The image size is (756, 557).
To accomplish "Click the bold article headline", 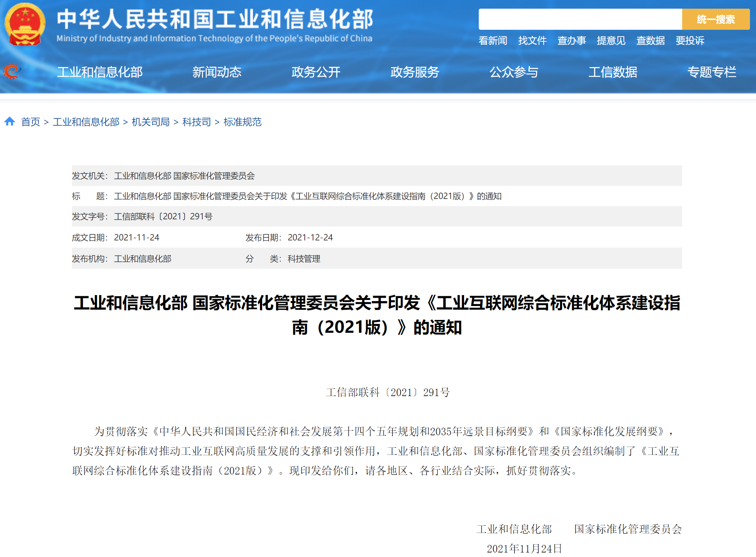I will (x=377, y=315).
